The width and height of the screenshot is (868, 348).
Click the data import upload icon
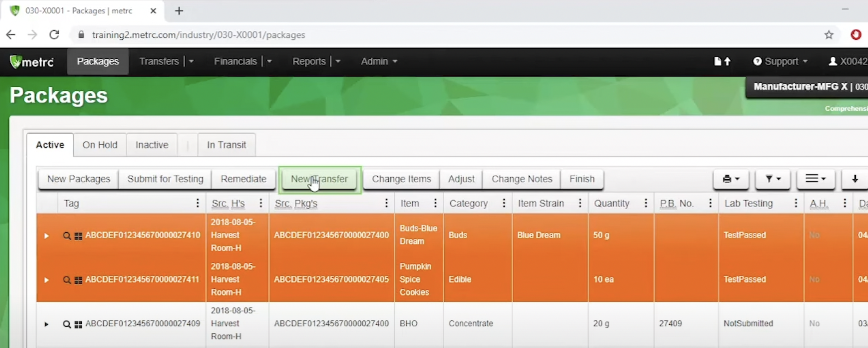tap(722, 61)
